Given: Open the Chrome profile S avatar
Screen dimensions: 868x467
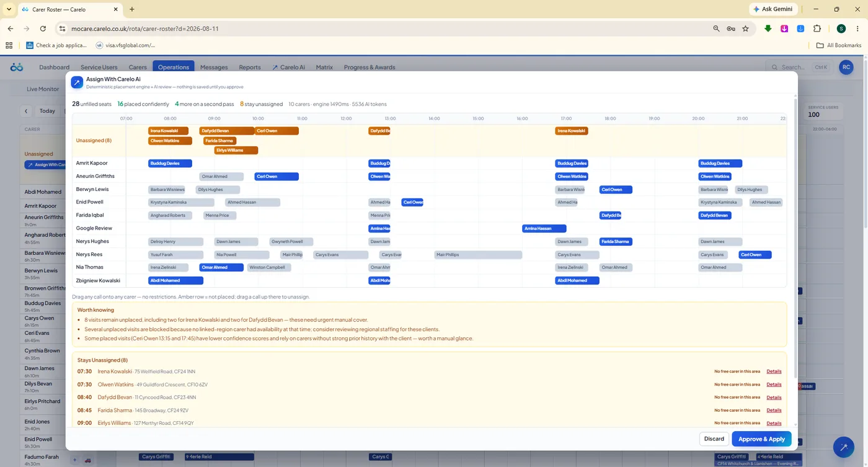Looking at the screenshot, I should tap(841, 29).
